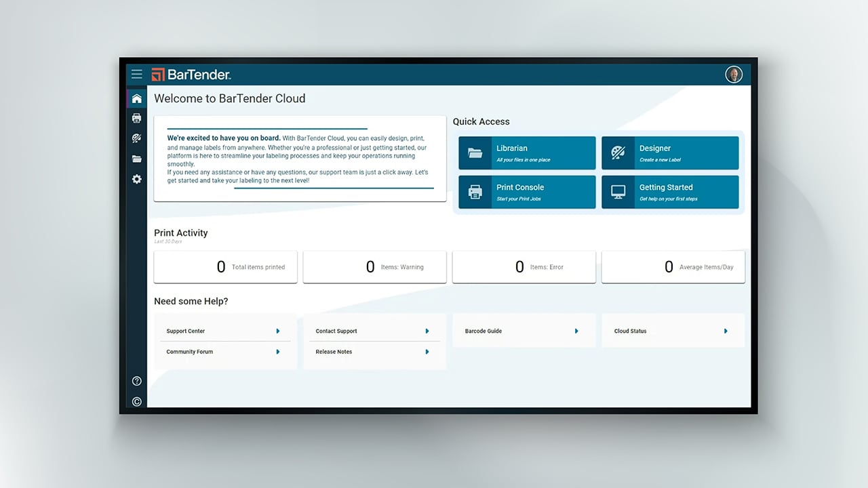Image resolution: width=868 pixels, height=488 pixels.
Task: Click the BarTender logo
Action: 191,75
